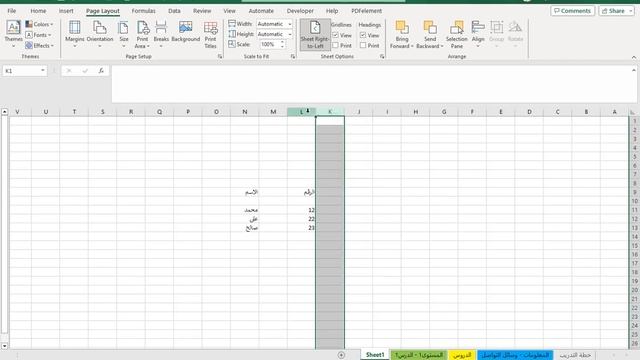This screenshot has height=360, width=640.
Task: Open the page Size menu
Action: click(x=124, y=33)
